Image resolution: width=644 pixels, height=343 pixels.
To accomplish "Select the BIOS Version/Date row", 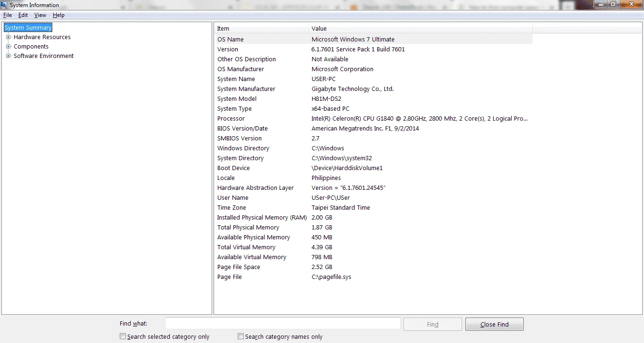I will click(374, 129).
